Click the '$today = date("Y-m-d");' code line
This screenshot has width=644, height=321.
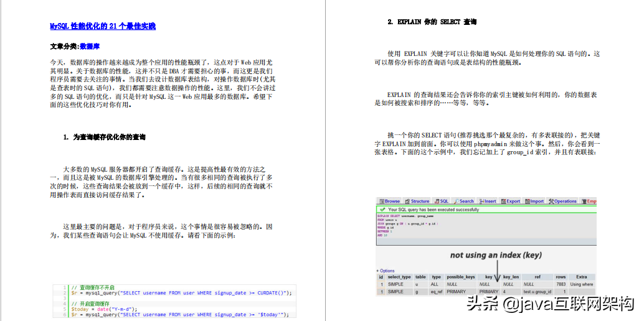click(x=104, y=309)
